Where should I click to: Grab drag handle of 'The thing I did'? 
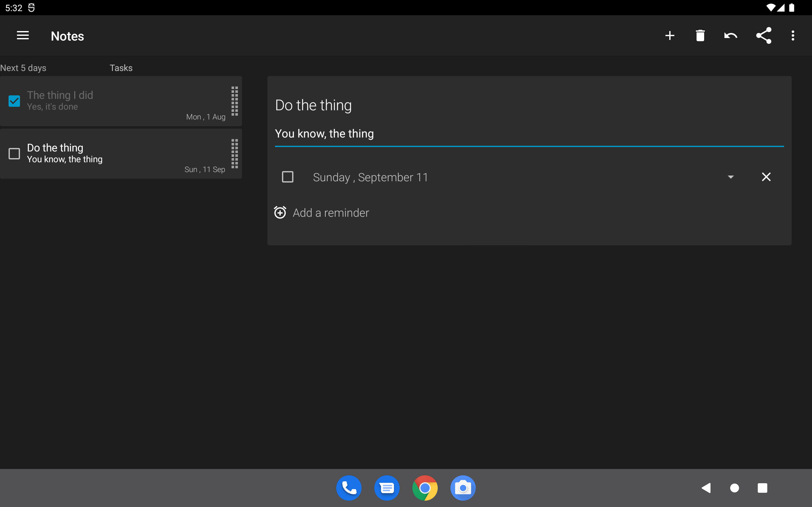point(234,101)
